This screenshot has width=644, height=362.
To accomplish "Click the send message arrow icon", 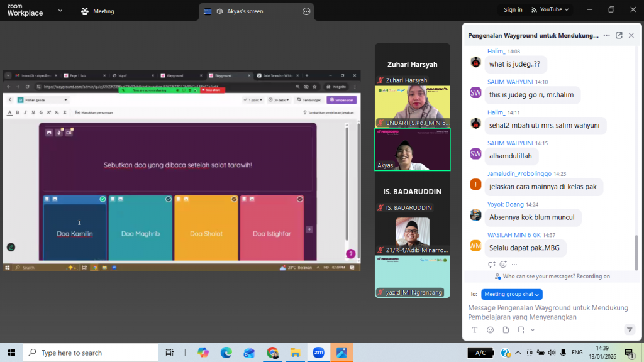I will point(629,330).
